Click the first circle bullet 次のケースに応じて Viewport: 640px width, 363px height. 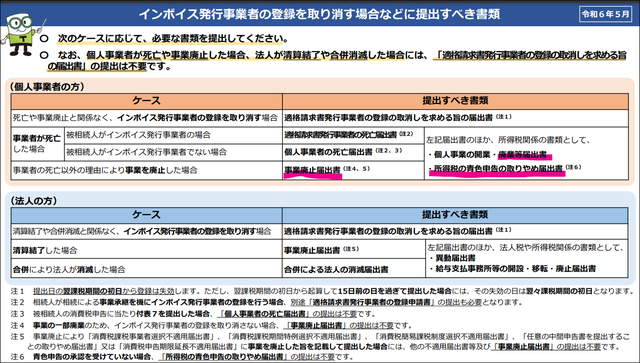click(44, 39)
